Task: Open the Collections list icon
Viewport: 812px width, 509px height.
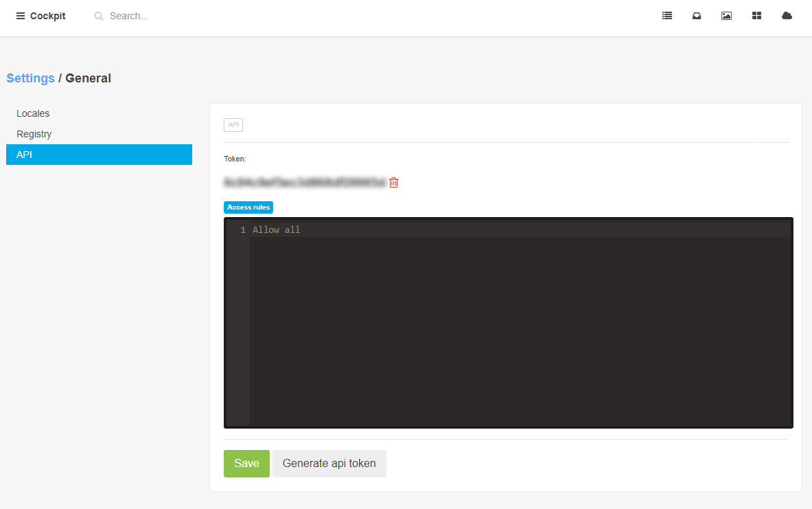Action: point(667,16)
